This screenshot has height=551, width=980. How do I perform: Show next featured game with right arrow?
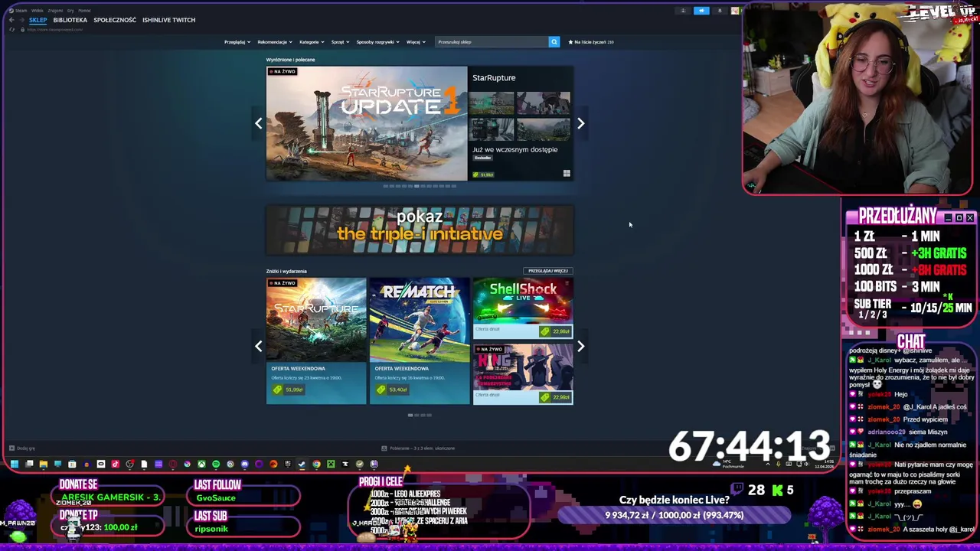click(x=580, y=123)
